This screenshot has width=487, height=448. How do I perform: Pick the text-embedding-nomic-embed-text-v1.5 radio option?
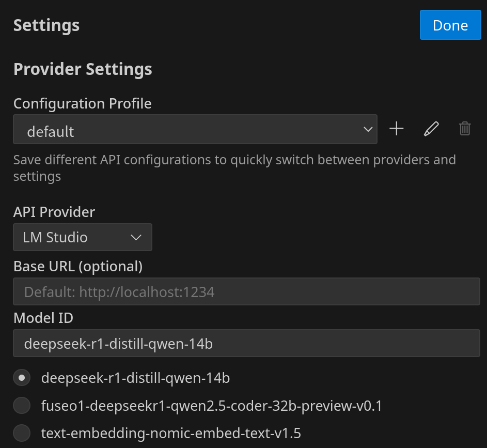(x=22, y=432)
